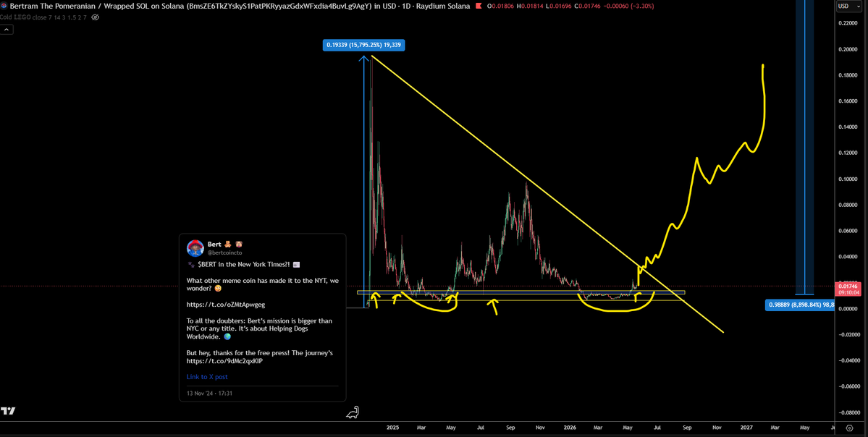The width and height of the screenshot is (868, 437).
Task: Click the 0.98889 (8,898.84%) price range label
Action: 799,305
